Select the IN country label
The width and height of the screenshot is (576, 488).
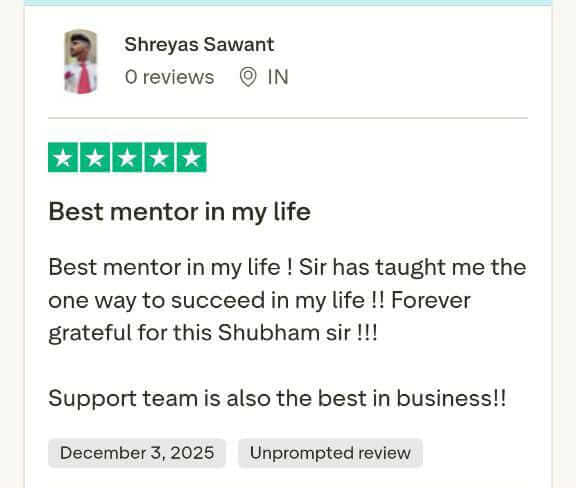coord(278,77)
